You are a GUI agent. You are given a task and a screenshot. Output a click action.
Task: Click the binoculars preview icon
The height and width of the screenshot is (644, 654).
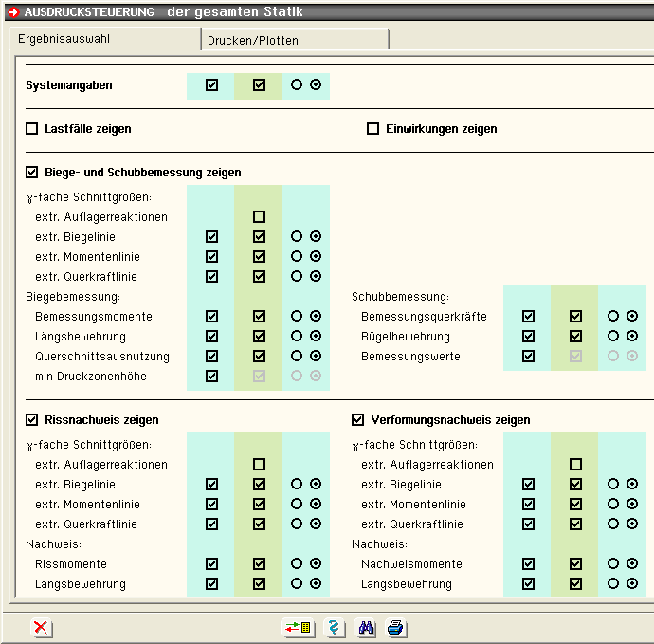point(365,627)
